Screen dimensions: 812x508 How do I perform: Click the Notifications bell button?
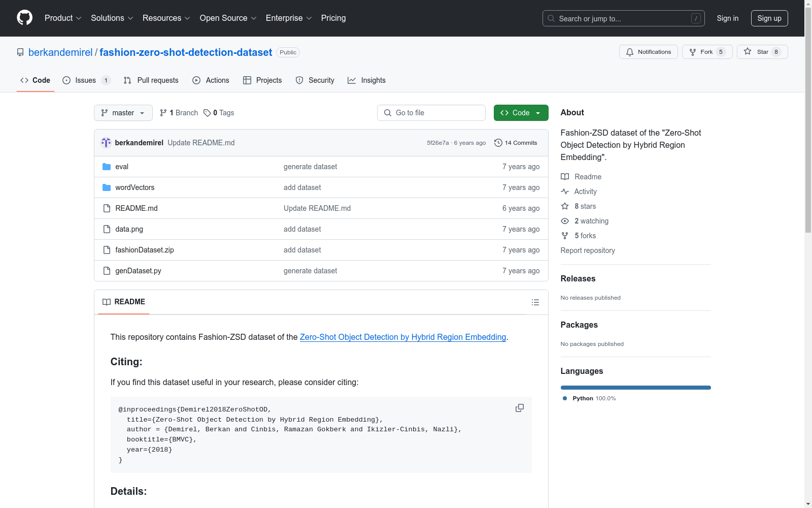(648, 52)
